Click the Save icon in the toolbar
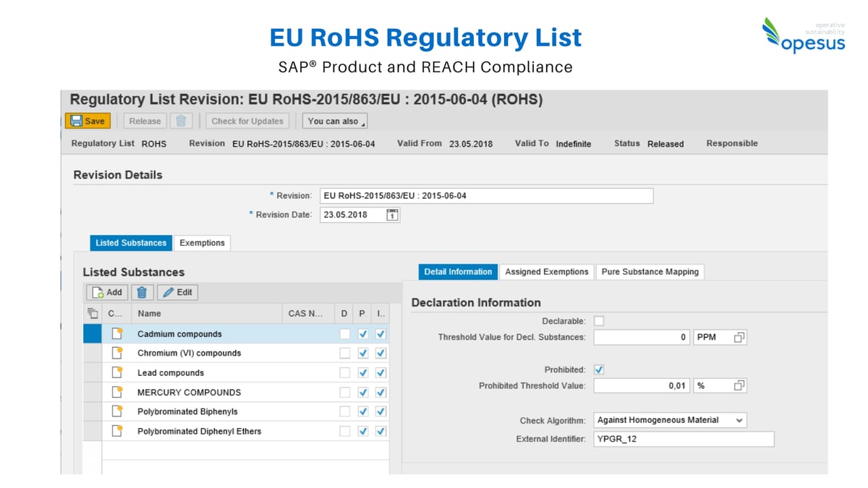The height and width of the screenshot is (488, 868). pyautogui.click(x=75, y=121)
